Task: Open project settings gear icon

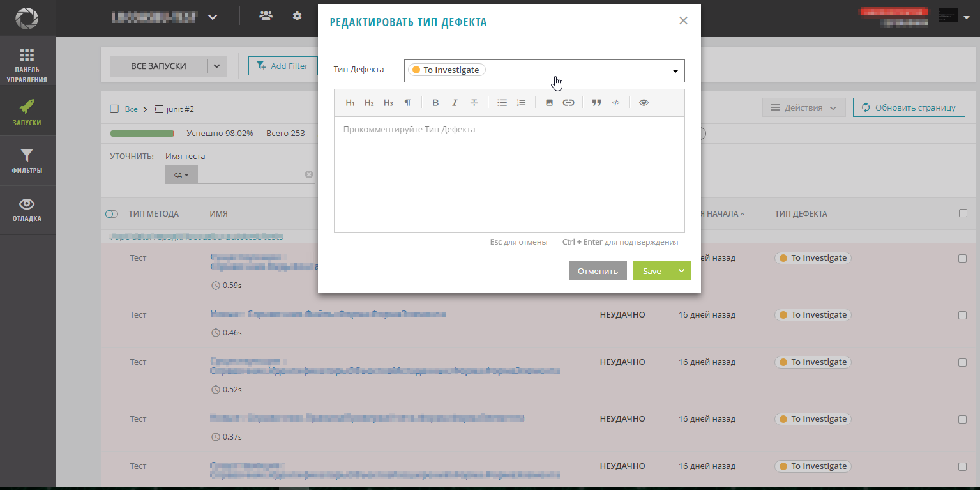Action: (x=297, y=17)
